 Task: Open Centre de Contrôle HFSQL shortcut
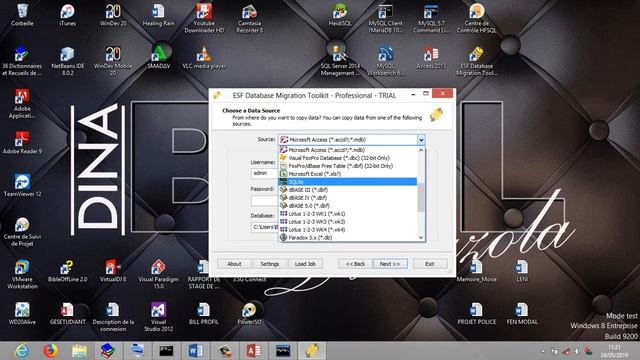(x=476, y=18)
